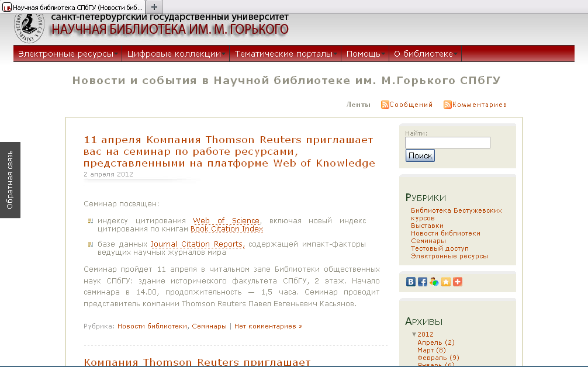Open О библиотеке menu

(x=426, y=54)
